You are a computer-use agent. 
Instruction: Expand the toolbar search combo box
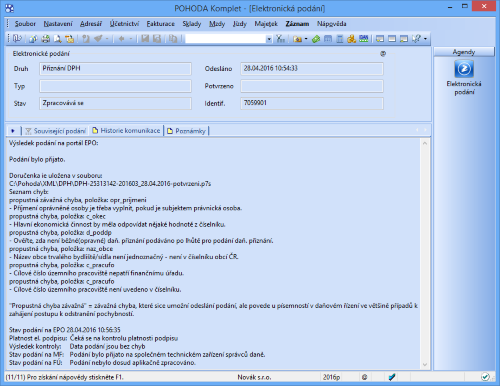point(269,39)
